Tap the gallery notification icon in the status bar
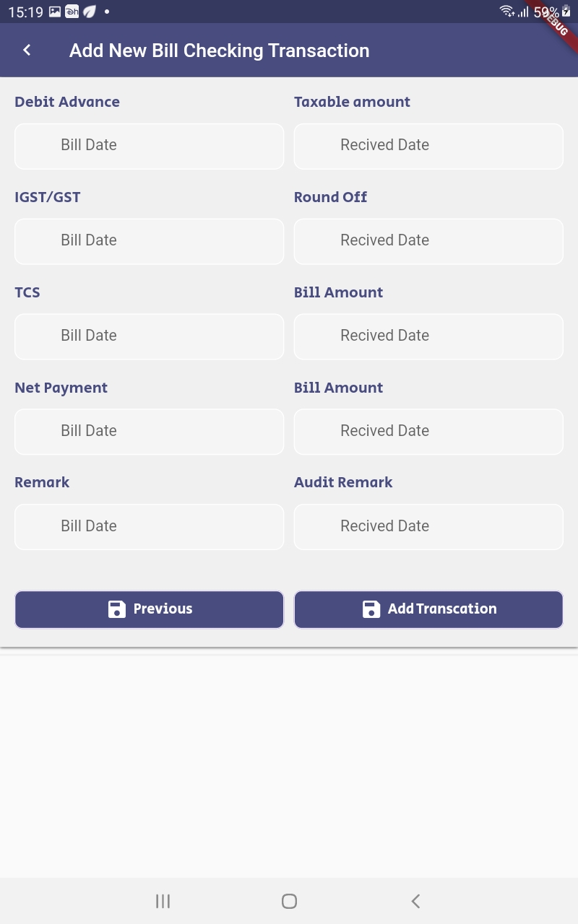 pos(55,12)
